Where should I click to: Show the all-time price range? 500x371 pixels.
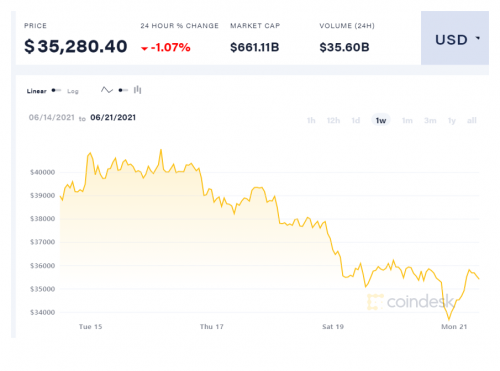[472, 120]
